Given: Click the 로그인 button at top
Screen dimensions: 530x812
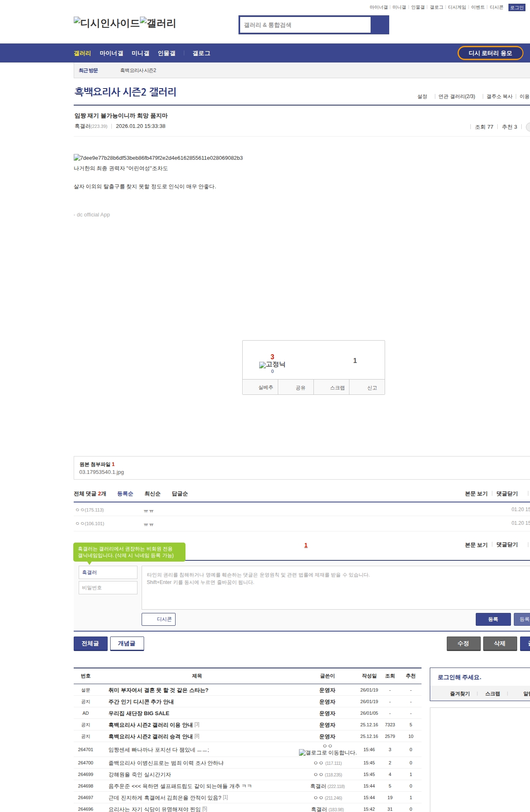Looking at the screenshot, I should [517, 7].
